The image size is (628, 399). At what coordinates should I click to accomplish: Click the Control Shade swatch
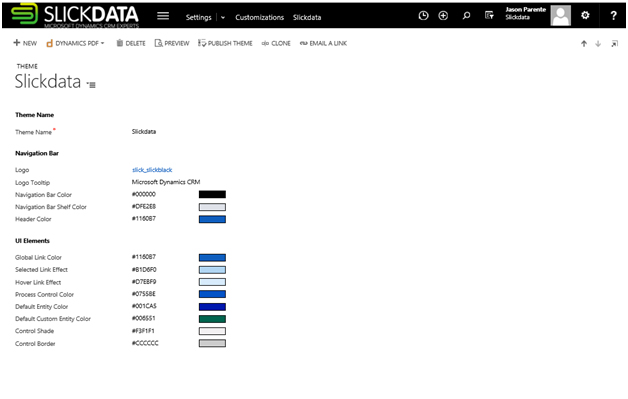212,331
